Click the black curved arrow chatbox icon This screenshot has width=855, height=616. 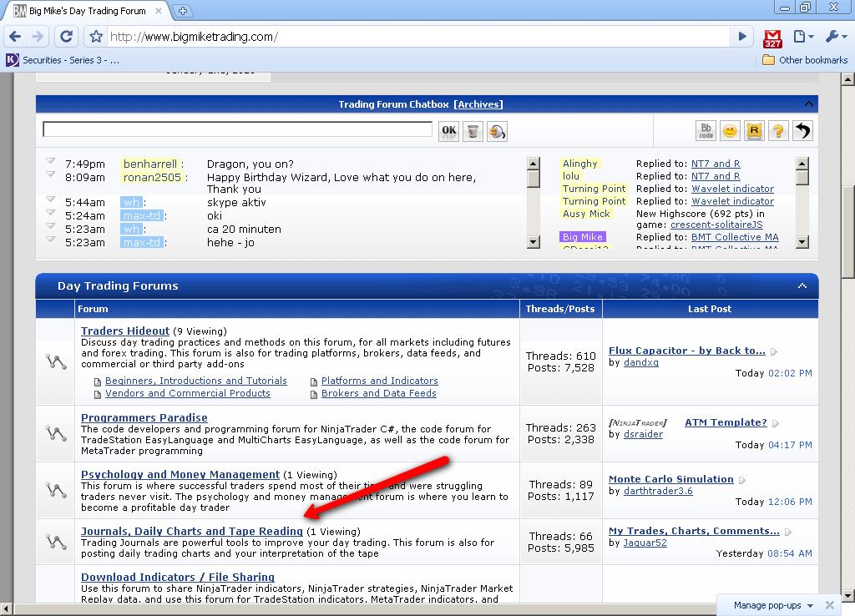click(x=802, y=131)
